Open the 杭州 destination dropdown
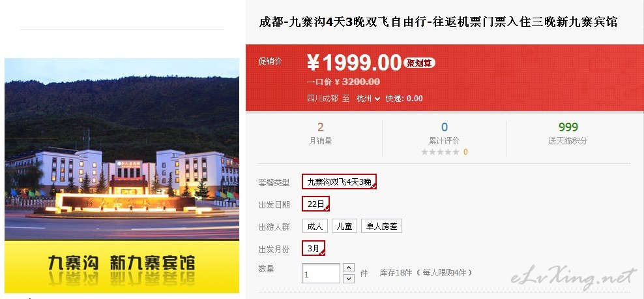 pyautogui.click(x=368, y=99)
